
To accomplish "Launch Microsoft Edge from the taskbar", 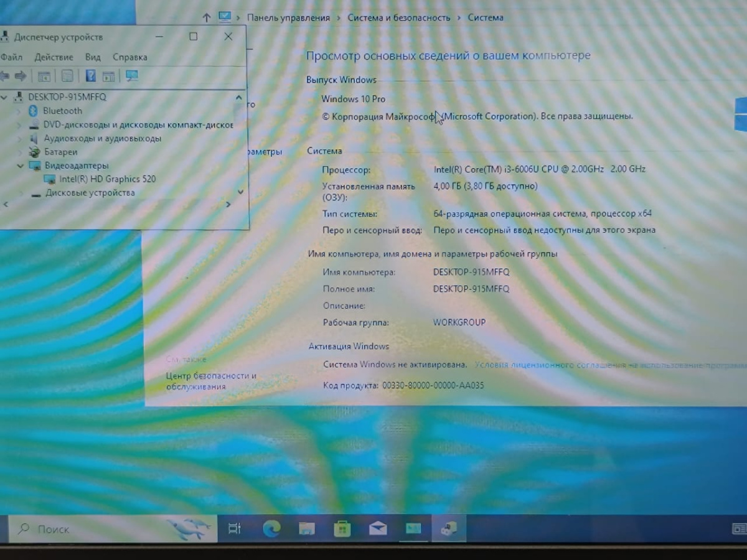I will pyautogui.click(x=271, y=529).
